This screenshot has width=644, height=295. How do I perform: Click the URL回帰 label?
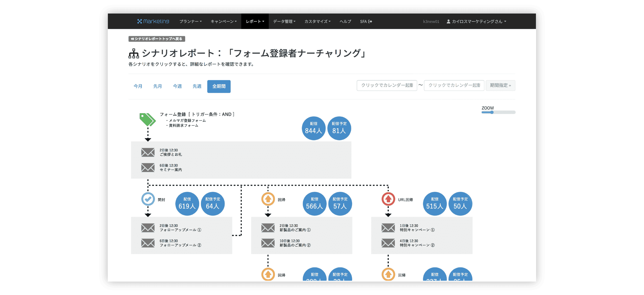click(x=405, y=200)
